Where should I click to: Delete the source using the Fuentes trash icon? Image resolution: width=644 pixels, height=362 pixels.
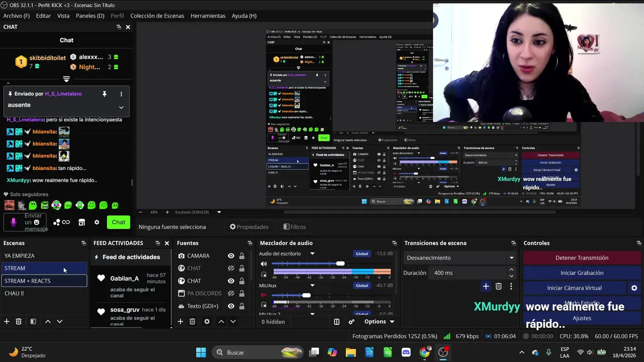(x=192, y=321)
